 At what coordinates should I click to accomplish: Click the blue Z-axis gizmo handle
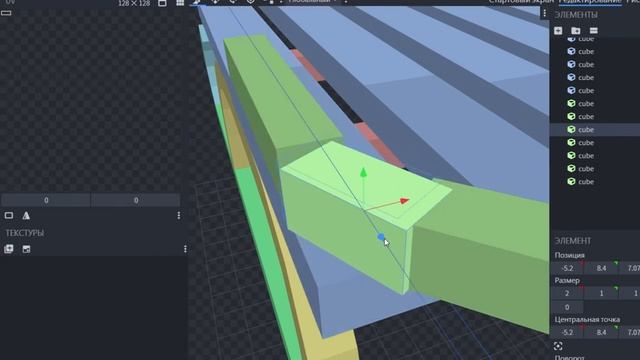tap(381, 237)
